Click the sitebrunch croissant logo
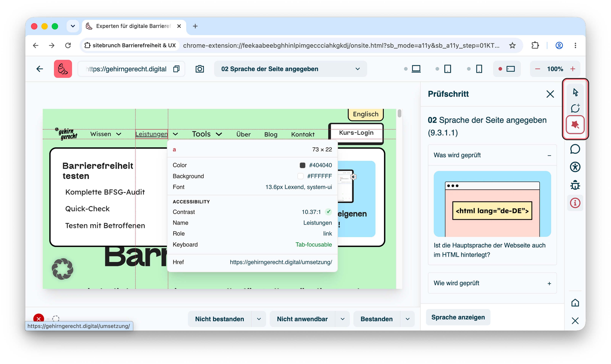Viewport: 611px width, 364px height. click(x=63, y=69)
